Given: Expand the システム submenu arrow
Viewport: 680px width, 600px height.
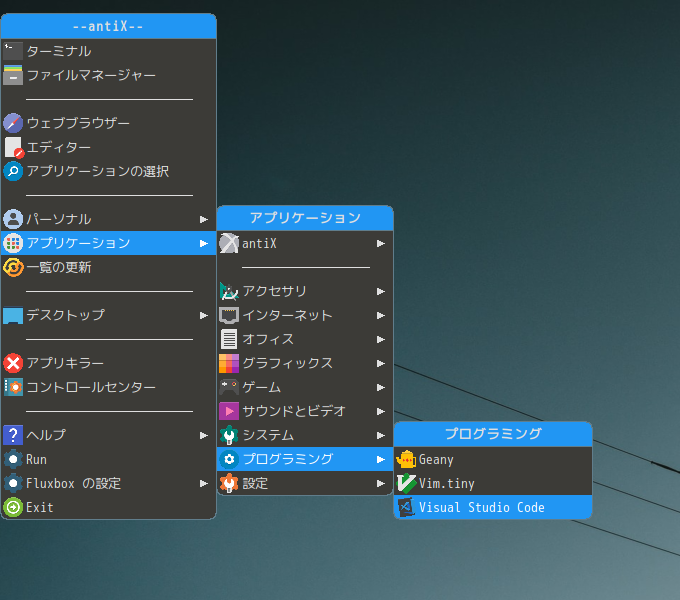Looking at the screenshot, I should point(381,435).
